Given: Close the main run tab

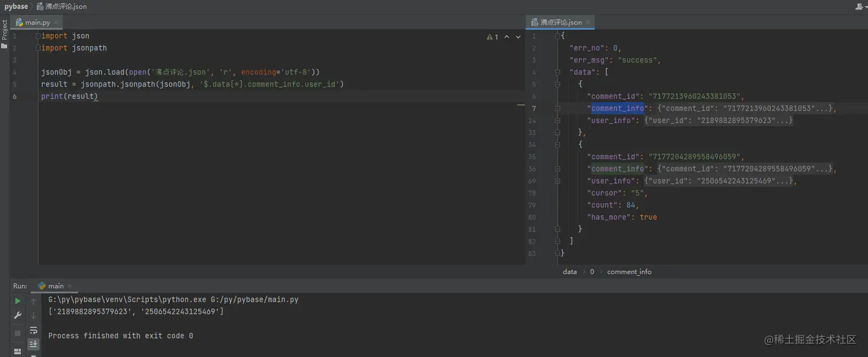Looking at the screenshot, I should [x=68, y=286].
